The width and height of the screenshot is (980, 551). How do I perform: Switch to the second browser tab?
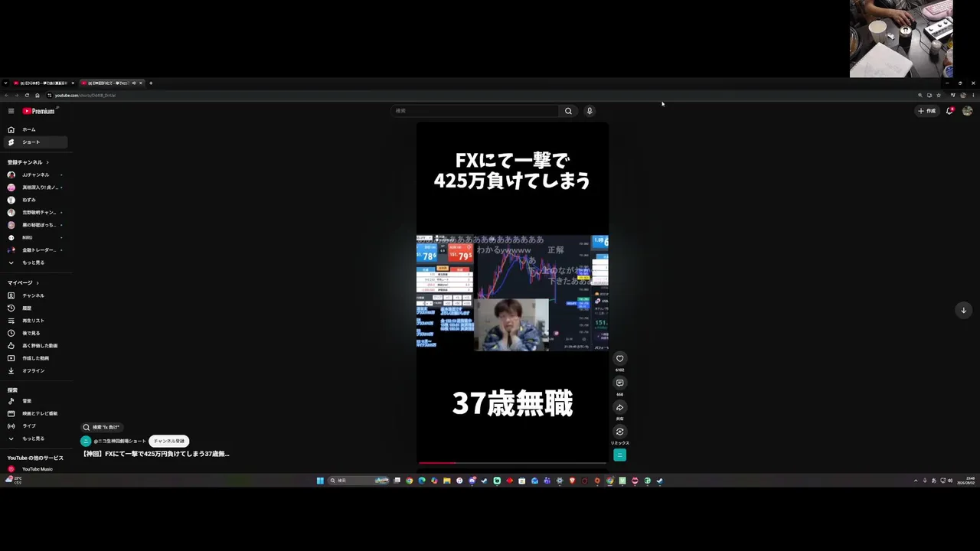(113, 83)
